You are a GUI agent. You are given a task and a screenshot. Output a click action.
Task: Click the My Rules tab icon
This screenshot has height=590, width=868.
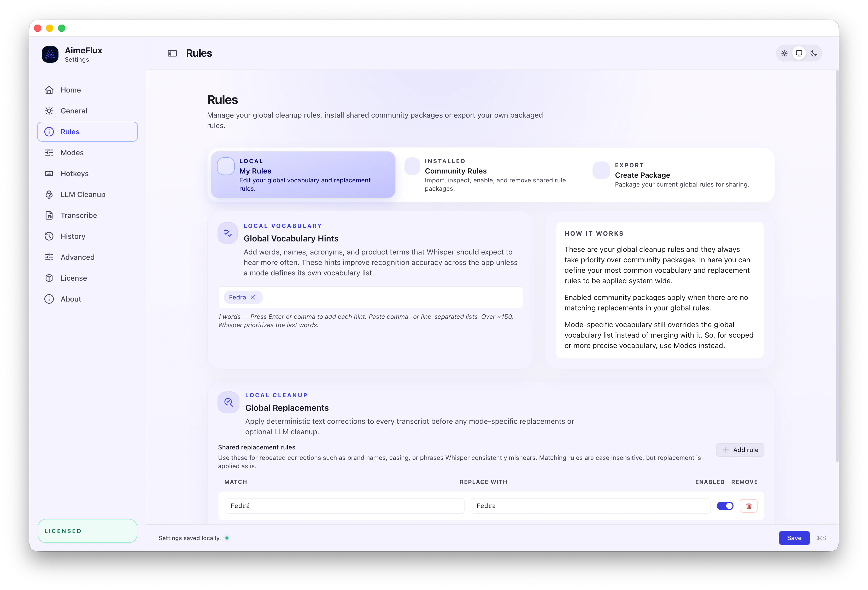click(x=226, y=166)
